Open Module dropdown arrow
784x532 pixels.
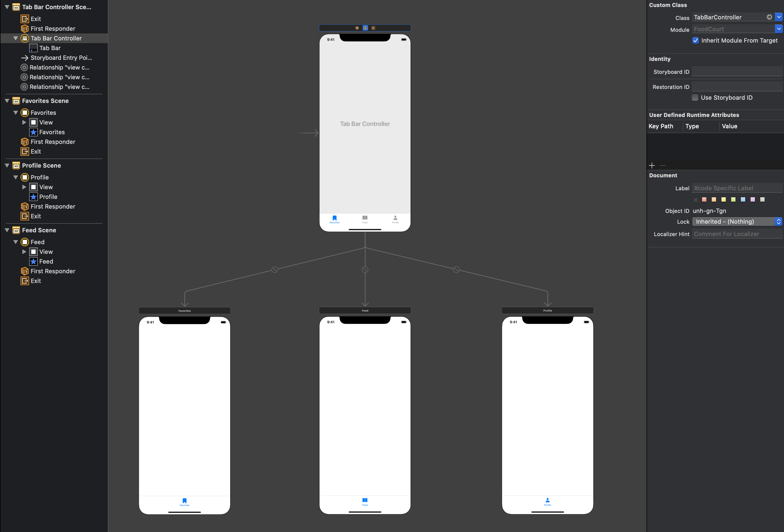coord(779,29)
